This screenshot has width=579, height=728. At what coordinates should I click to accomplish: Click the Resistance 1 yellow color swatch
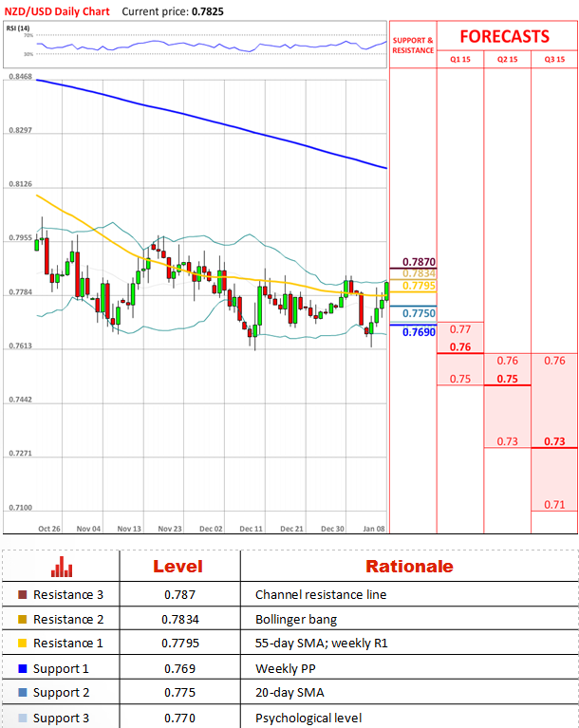pyautogui.click(x=22, y=643)
